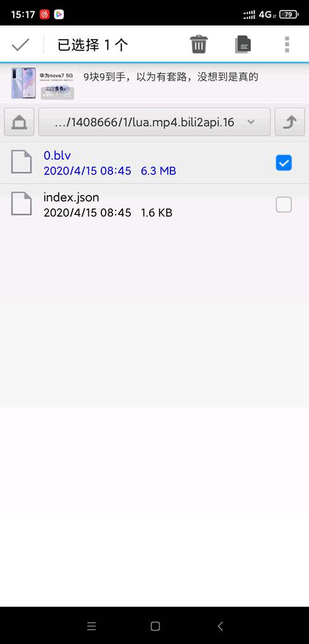Delete the selected file with the trash icon
Viewport: 309px width, 644px height.
click(x=199, y=45)
